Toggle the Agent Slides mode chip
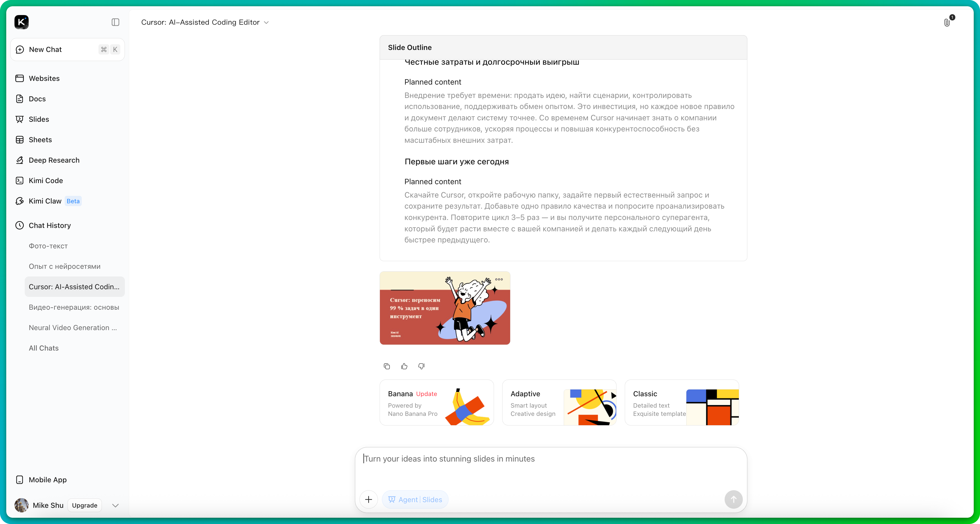The width and height of the screenshot is (980, 524). 415,499
